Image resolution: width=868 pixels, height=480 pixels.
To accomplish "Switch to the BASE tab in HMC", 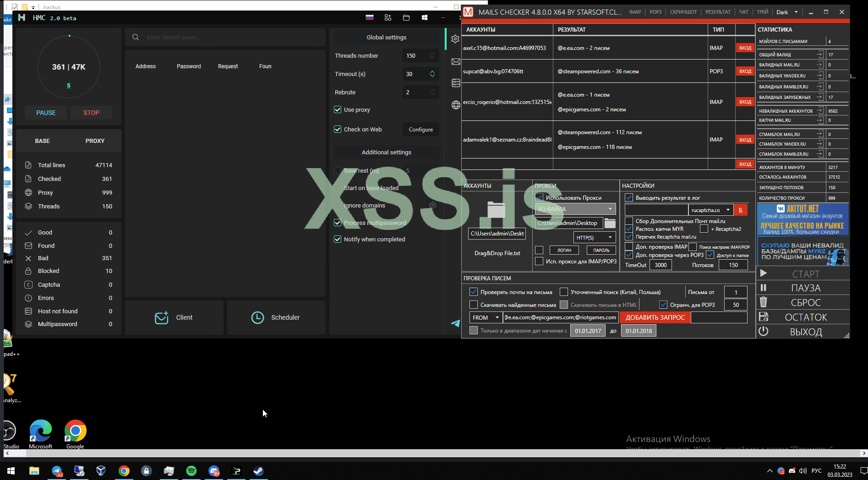I will tap(42, 141).
